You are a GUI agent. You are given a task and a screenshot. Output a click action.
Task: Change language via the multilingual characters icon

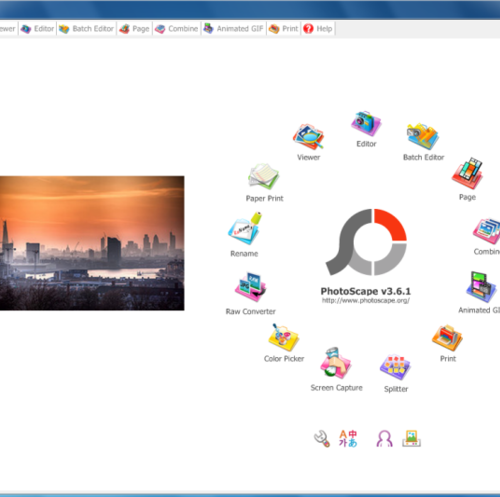point(348,438)
